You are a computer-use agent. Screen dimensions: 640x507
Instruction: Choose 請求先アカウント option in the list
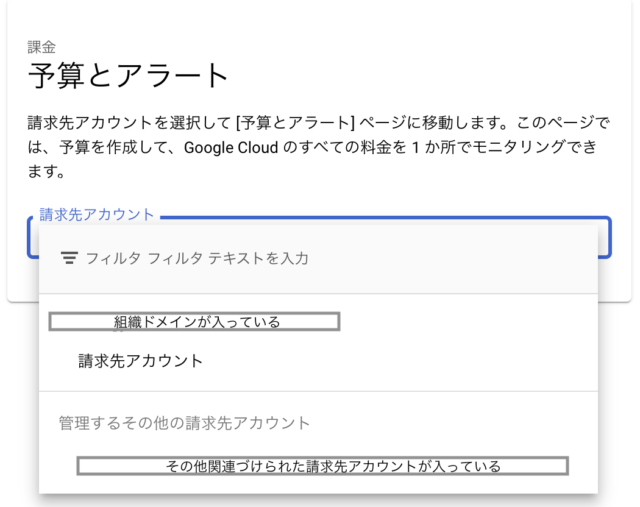pos(141,361)
